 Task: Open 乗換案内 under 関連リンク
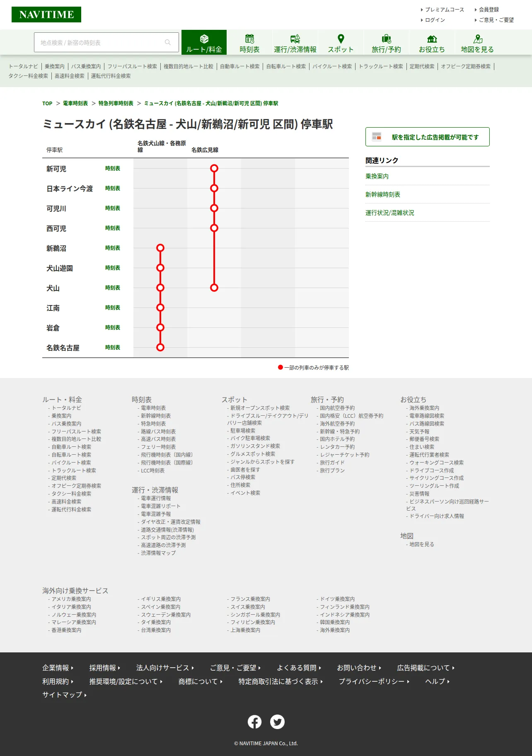pyautogui.click(x=377, y=176)
